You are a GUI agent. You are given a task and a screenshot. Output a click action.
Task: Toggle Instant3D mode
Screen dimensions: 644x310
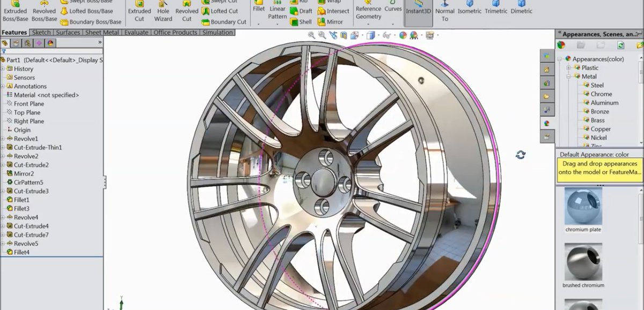click(419, 12)
